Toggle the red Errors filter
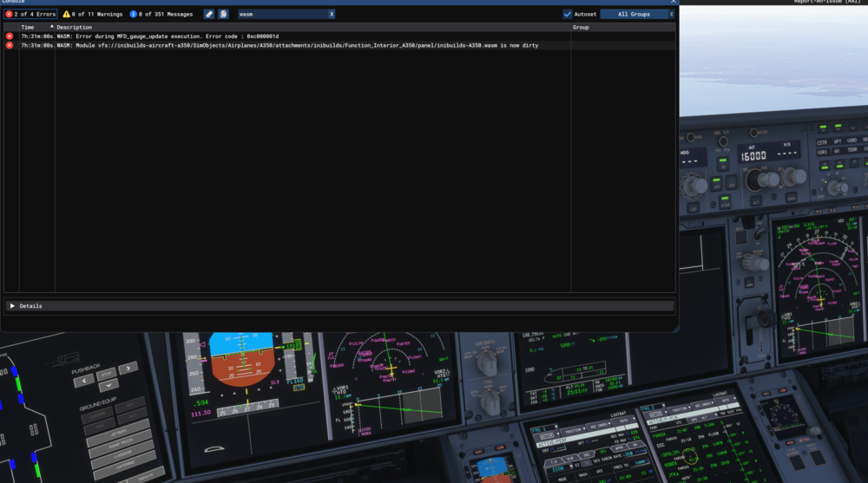 pyautogui.click(x=30, y=14)
